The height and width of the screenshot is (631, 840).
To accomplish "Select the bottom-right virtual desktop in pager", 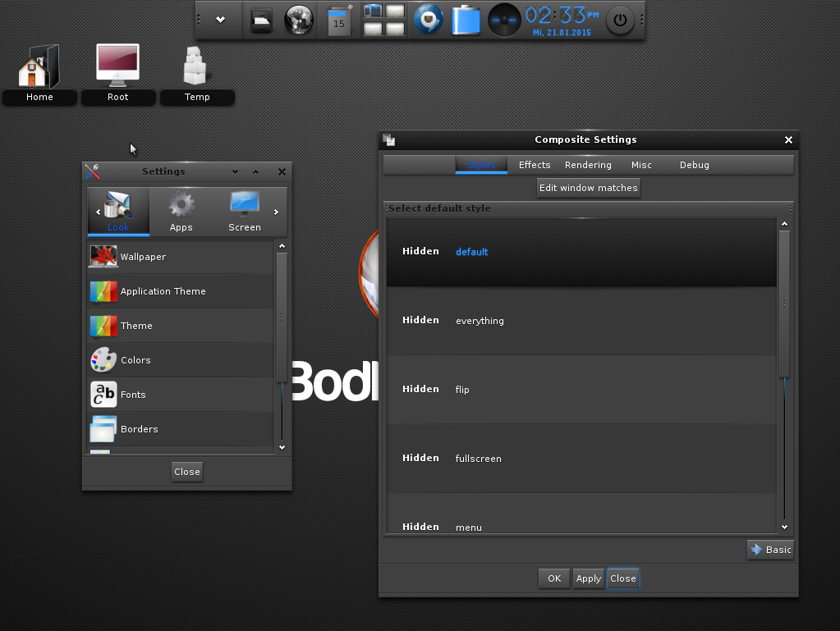I will (395, 29).
